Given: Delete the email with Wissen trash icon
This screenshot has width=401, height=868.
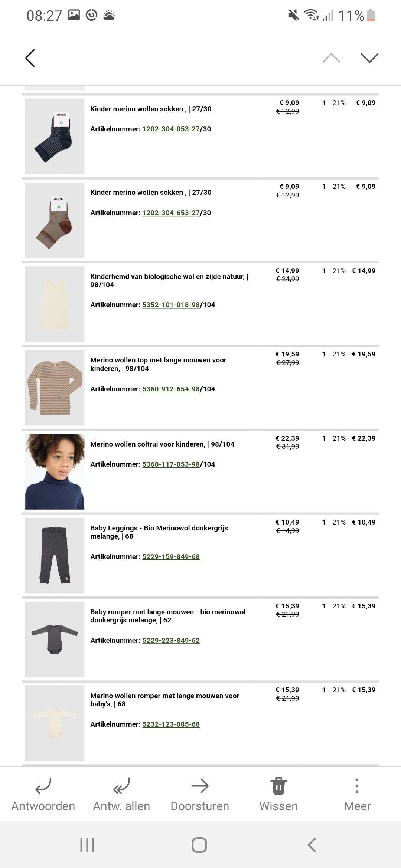Looking at the screenshot, I should 278,786.
